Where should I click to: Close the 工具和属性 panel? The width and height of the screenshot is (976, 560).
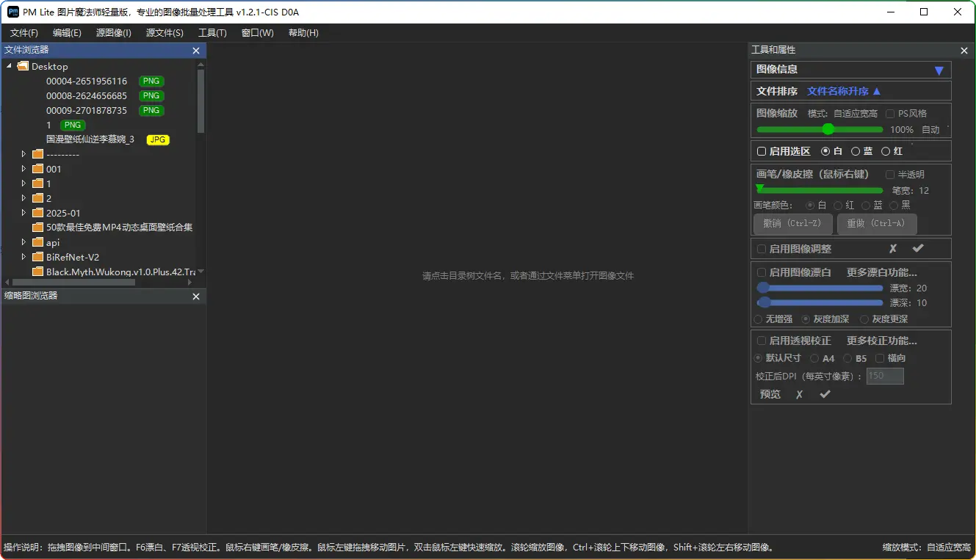964,51
